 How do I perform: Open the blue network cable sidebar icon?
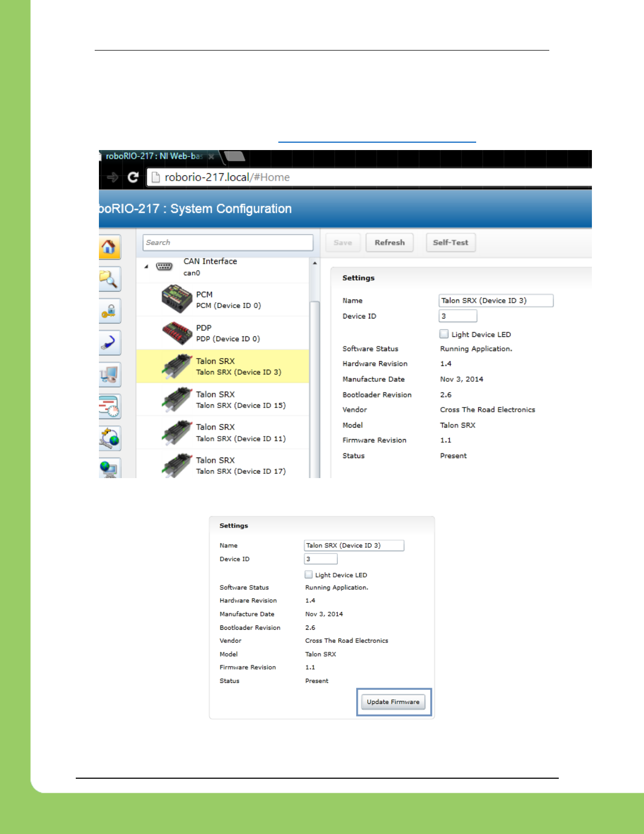109,343
